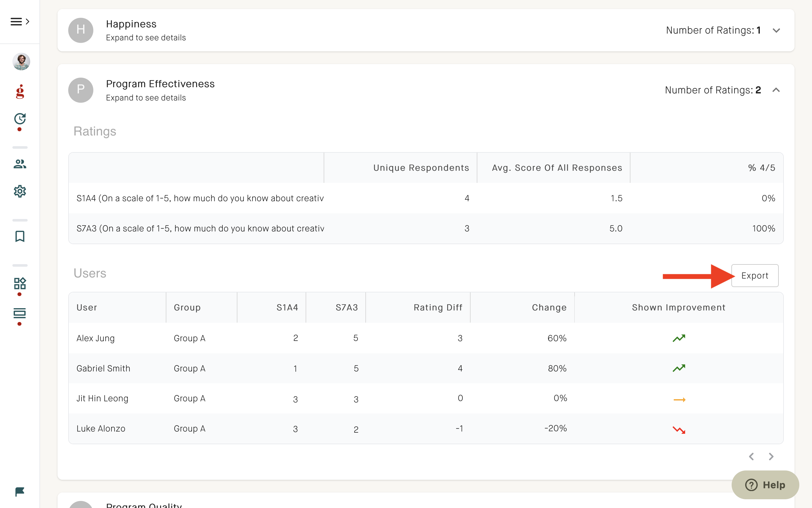
Task: Expand the Happiness section chevron
Action: 776,30
